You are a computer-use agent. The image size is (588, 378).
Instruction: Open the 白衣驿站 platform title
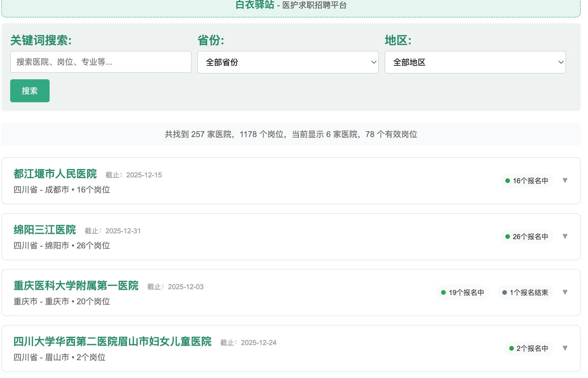point(254,5)
